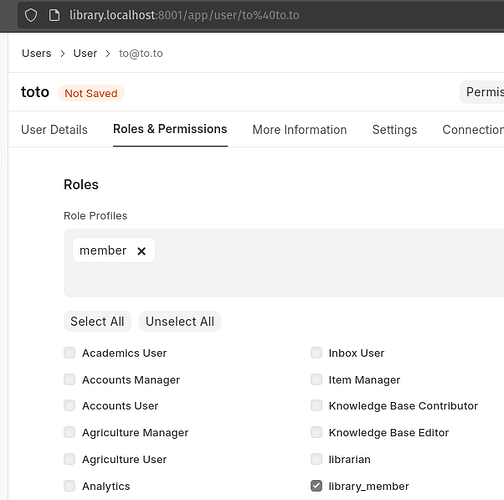Switch to the More Information tab
This screenshot has height=500, width=504.
pos(299,130)
